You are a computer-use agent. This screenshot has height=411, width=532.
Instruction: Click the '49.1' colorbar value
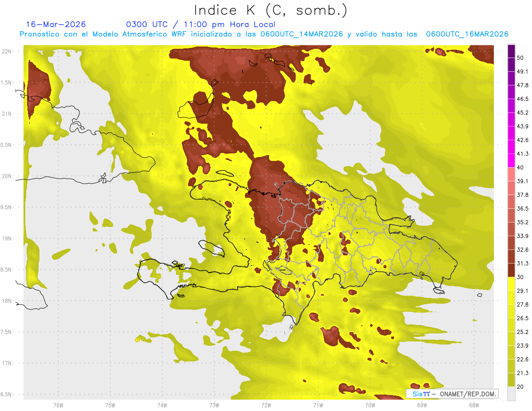[523, 71]
